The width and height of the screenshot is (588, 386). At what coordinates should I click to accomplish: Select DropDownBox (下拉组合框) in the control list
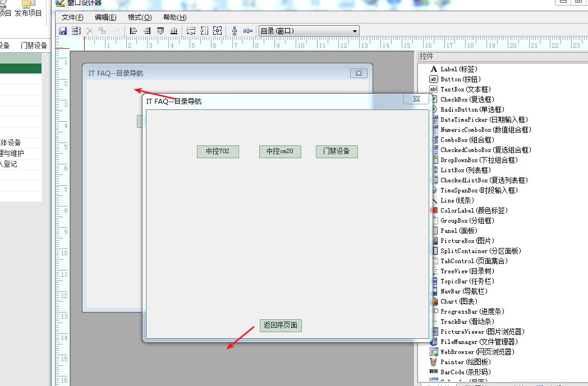point(479,160)
